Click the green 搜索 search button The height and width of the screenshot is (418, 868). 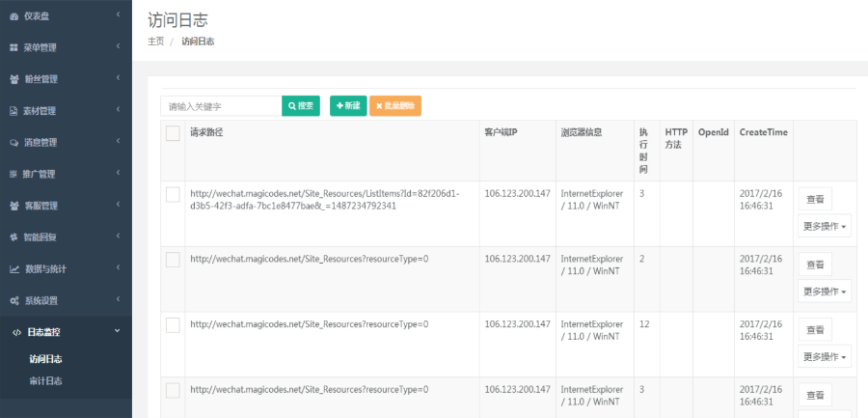tap(301, 106)
